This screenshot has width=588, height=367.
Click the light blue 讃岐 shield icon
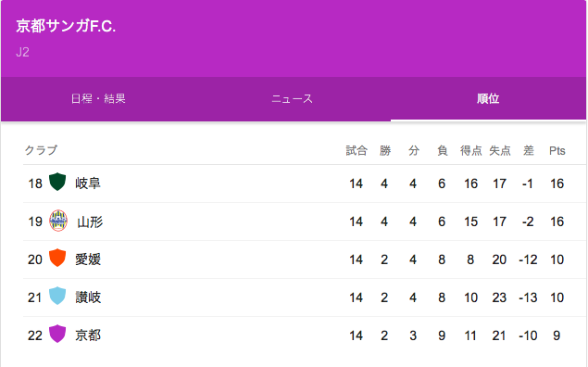[57, 296]
